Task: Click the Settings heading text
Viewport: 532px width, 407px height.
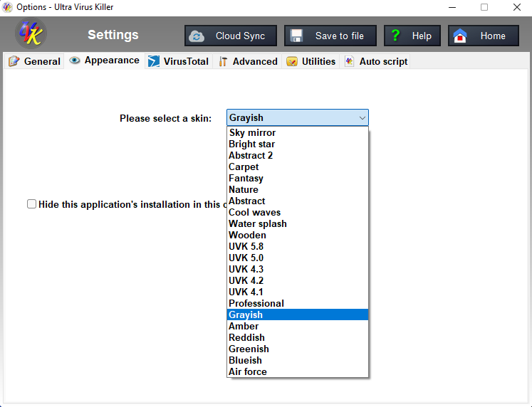Action: [x=113, y=35]
